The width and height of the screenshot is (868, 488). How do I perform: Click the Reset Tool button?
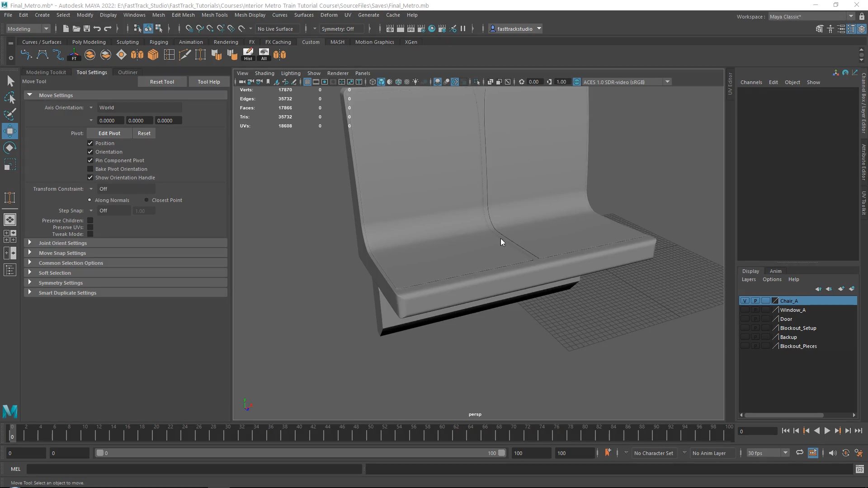pyautogui.click(x=162, y=82)
